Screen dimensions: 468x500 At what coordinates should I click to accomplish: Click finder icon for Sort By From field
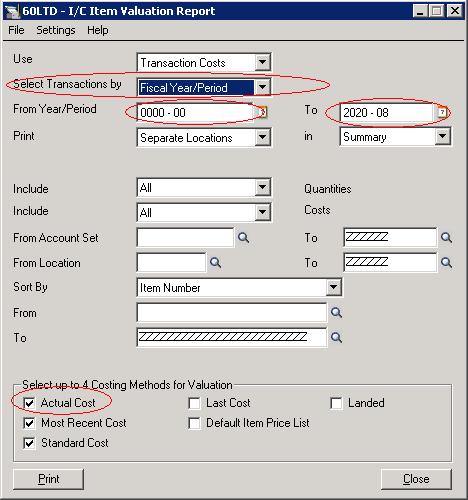click(x=336, y=313)
